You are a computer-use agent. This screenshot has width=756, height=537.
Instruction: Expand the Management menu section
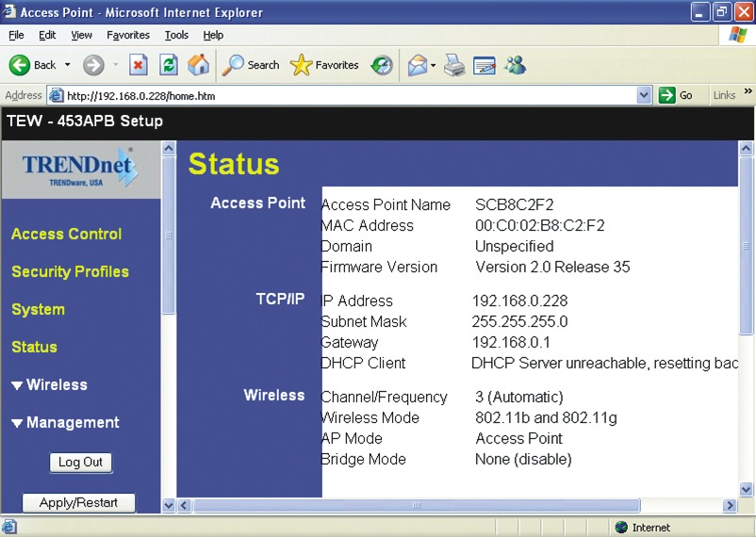click(66, 423)
